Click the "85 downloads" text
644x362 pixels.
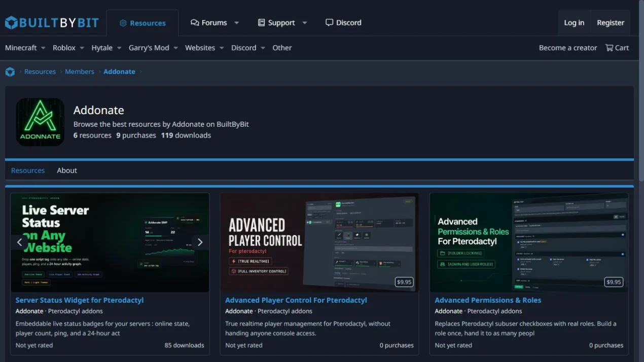click(x=185, y=345)
